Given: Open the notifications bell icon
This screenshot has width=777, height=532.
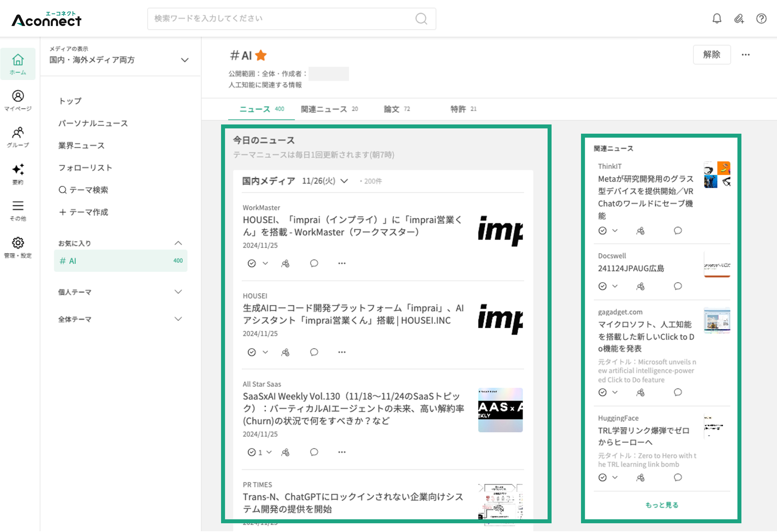Looking at the screenshot, I should click(717, 18).
